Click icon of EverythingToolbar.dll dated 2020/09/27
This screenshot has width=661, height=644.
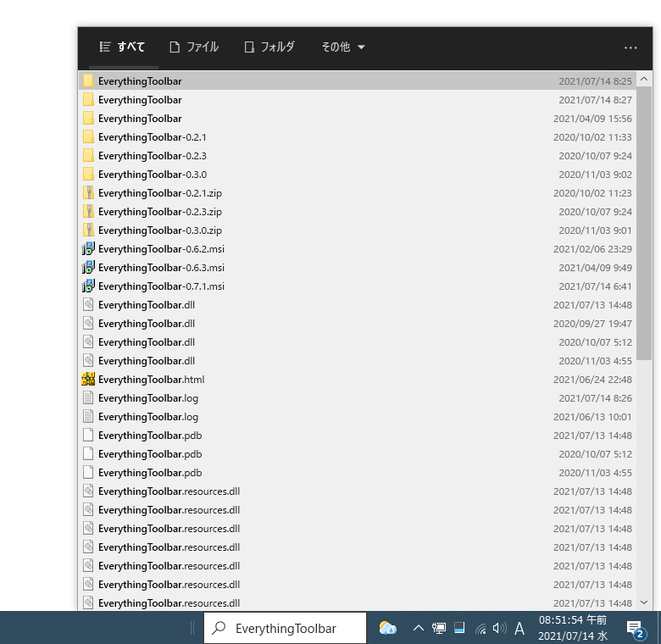(88, 323)
